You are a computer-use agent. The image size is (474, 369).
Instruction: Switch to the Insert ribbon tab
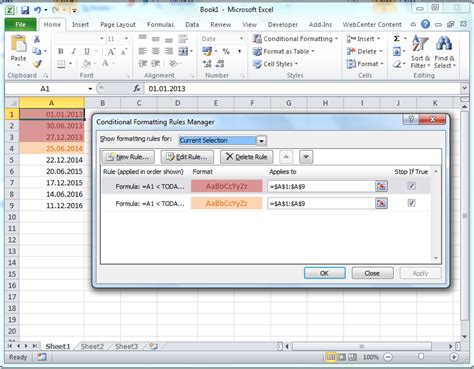click(x=80, y=25)
